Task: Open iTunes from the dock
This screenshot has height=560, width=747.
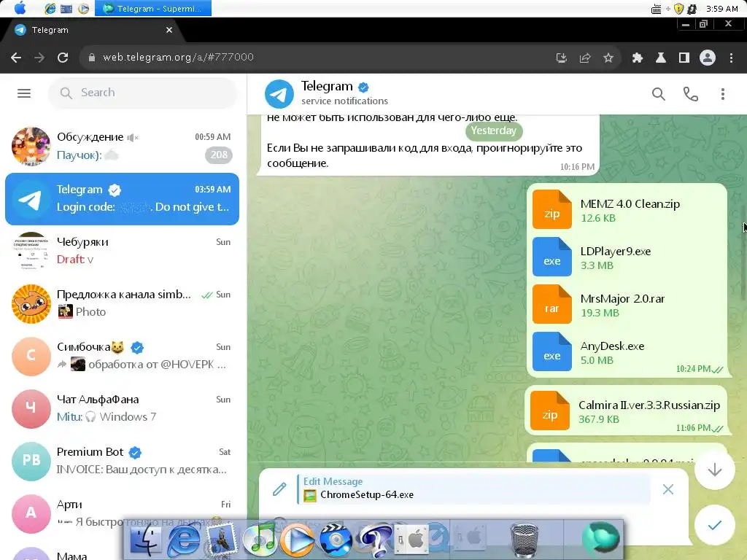Action: (x=260, y=540)
